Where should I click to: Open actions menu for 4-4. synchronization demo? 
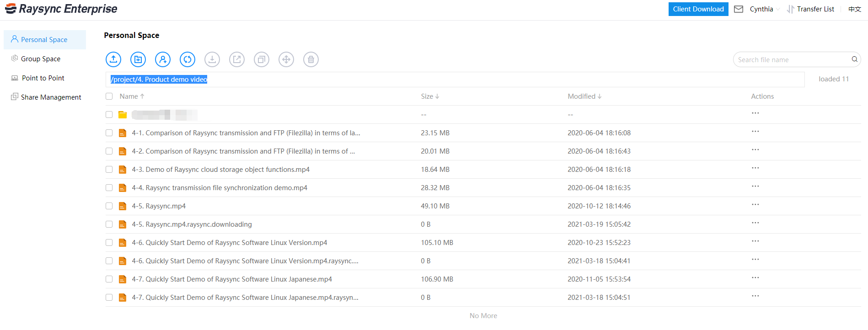point(755,186)
